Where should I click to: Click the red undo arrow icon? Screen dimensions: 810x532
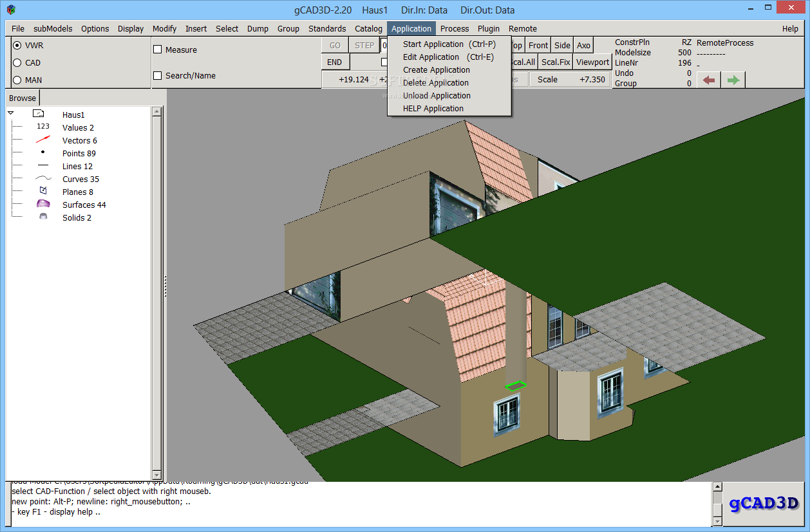(x=708, y=80)
